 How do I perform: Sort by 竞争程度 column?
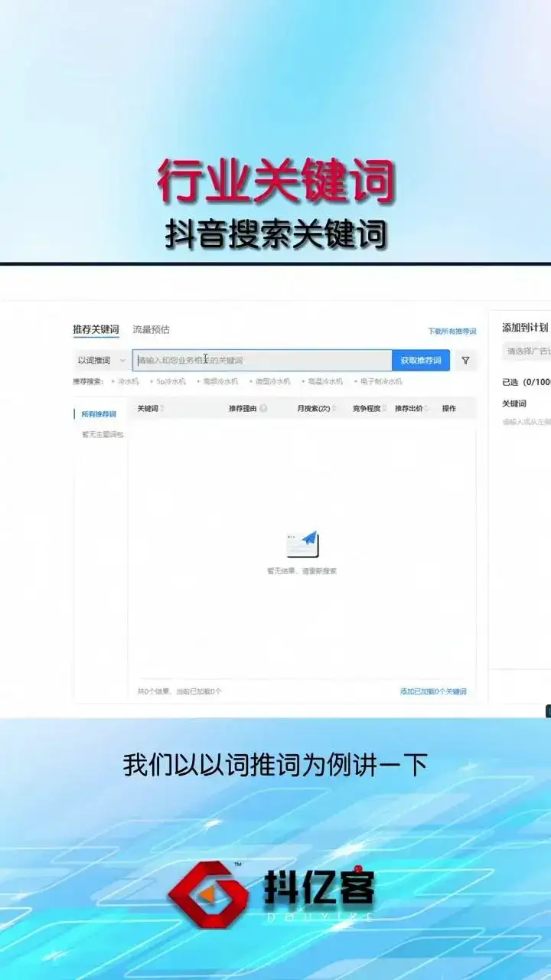(x=369, y=408)
